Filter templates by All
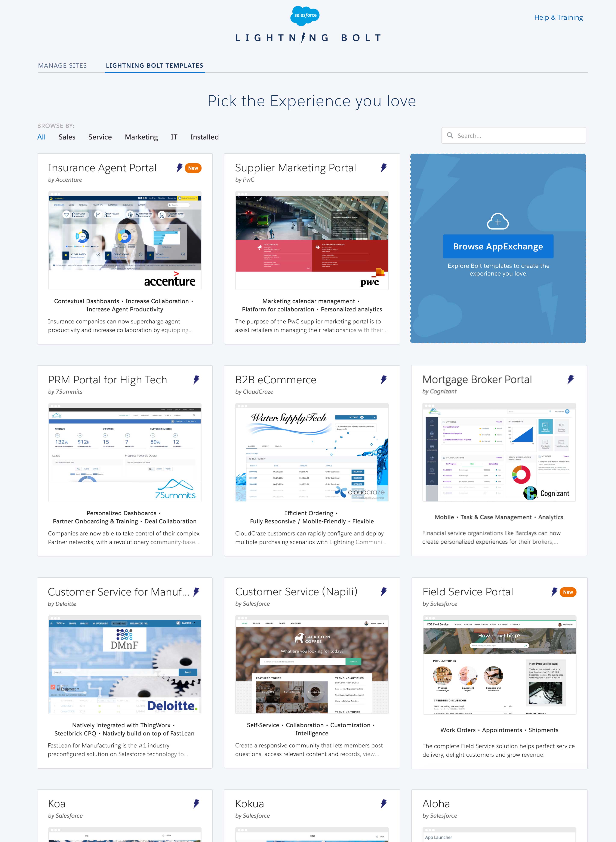Screen dimensions: 616x842 click(41, 137)
